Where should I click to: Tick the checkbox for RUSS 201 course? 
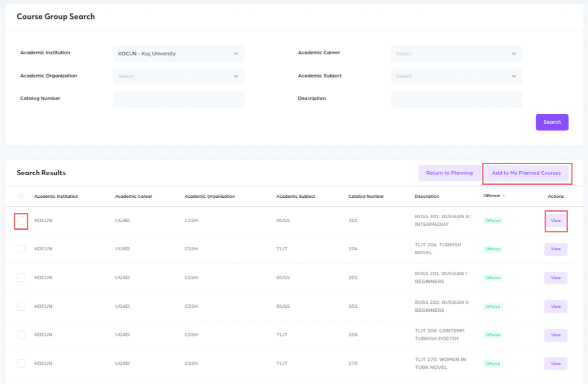[x=21, y=277]
